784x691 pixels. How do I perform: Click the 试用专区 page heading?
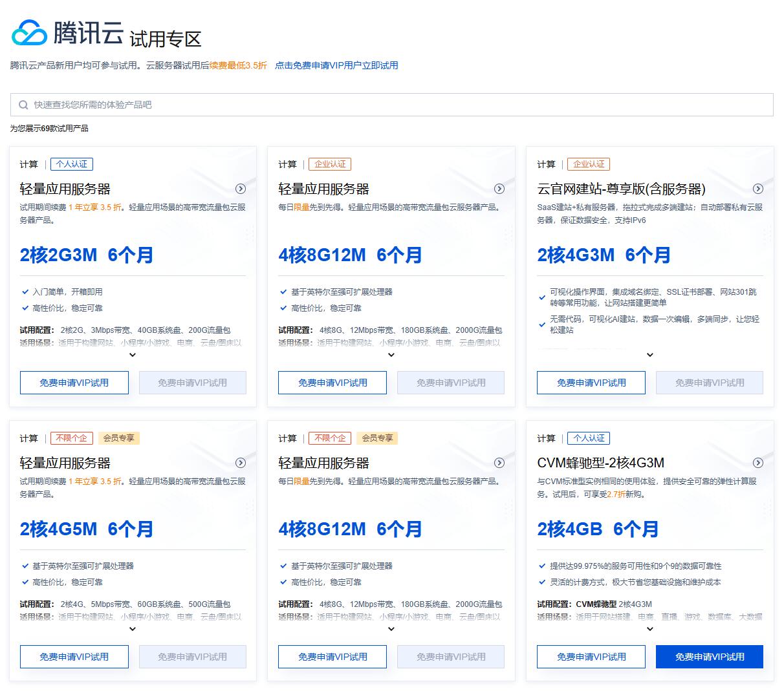(x=166, y=39)
